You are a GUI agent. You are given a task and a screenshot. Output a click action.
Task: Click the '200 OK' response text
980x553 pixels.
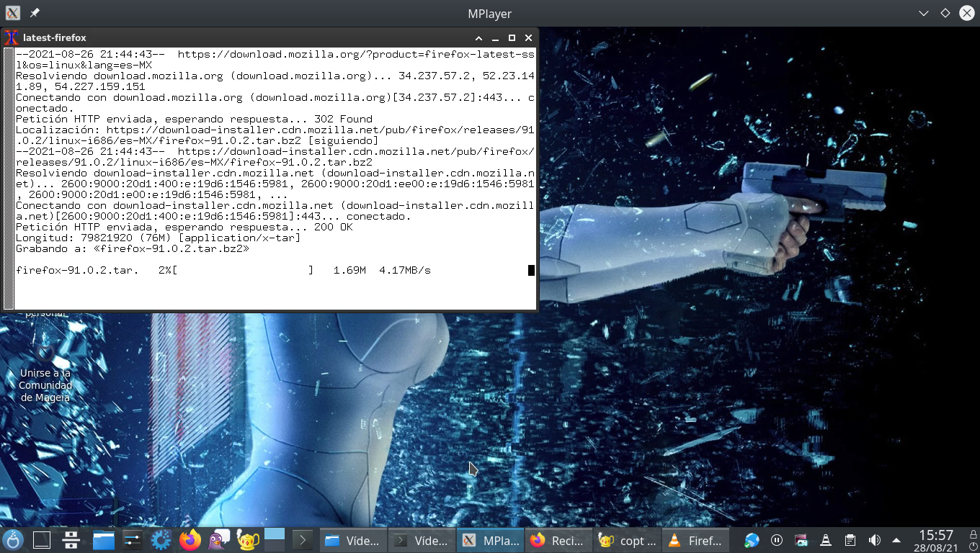pyautogui.click(x=334, y=227)
